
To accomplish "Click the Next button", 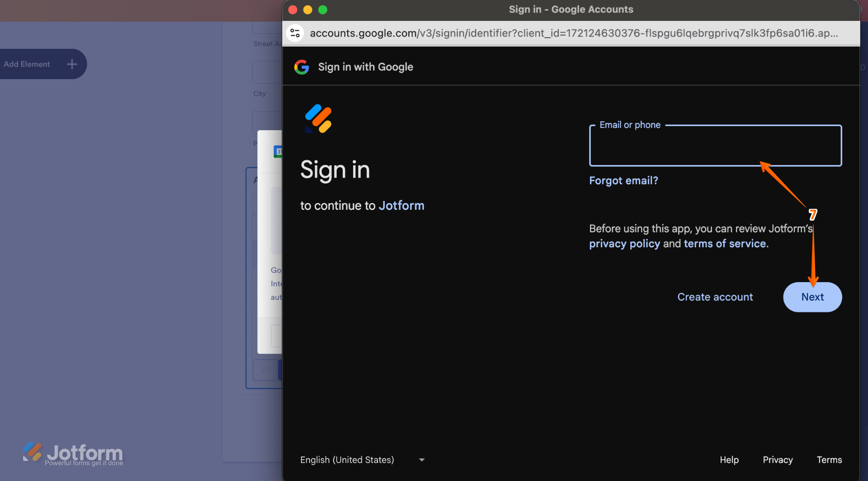I will pyautogui.click(x=812, y=297).
